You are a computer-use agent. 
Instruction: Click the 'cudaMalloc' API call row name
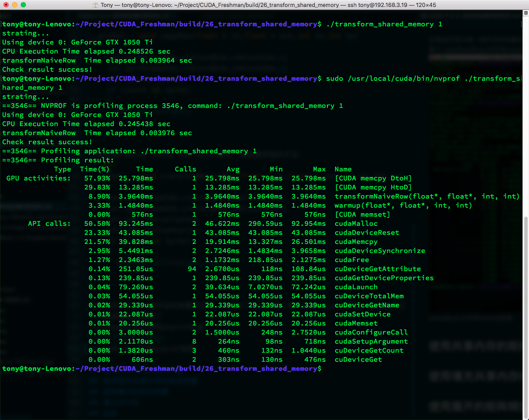pos(356,224)
